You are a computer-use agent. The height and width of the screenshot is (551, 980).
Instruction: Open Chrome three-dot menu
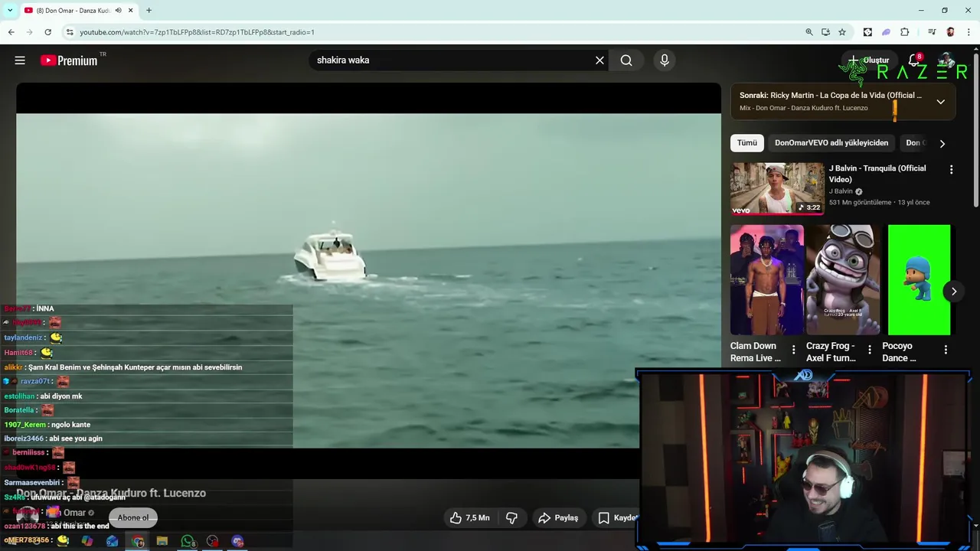tap(969, 32)
